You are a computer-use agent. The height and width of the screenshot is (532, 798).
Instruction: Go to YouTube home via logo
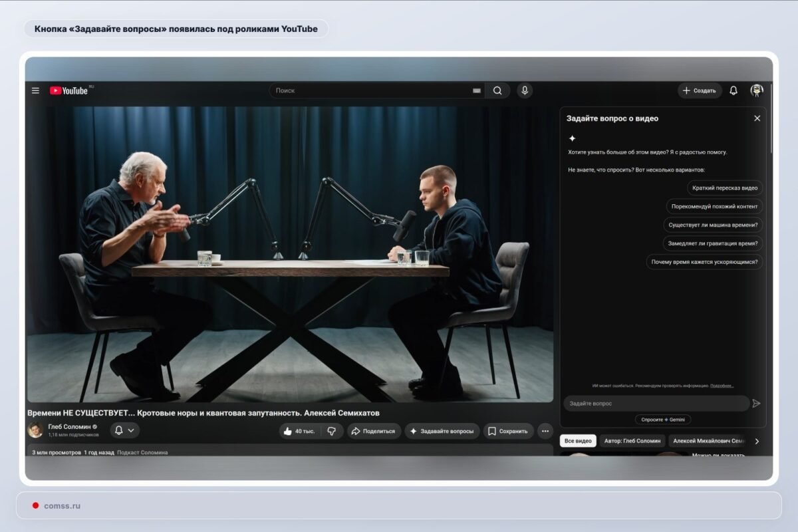pyautogui.click(x=68, y=90)
